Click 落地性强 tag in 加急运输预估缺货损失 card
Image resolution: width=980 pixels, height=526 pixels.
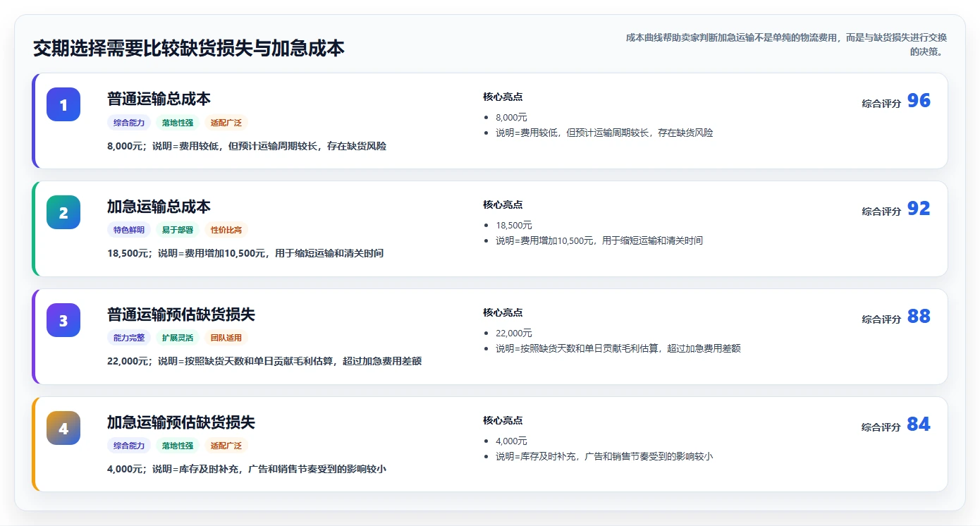click(178, 446)
